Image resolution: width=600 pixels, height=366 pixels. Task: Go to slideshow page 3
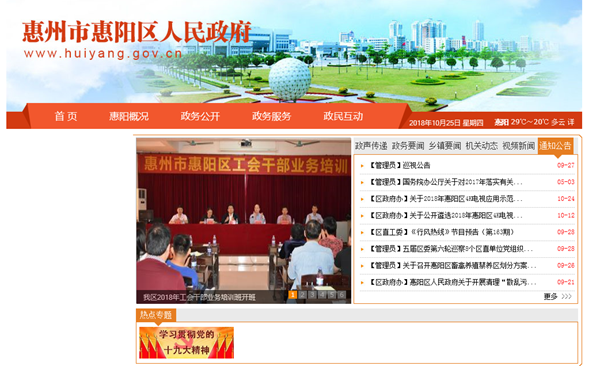tap(313, 295)
